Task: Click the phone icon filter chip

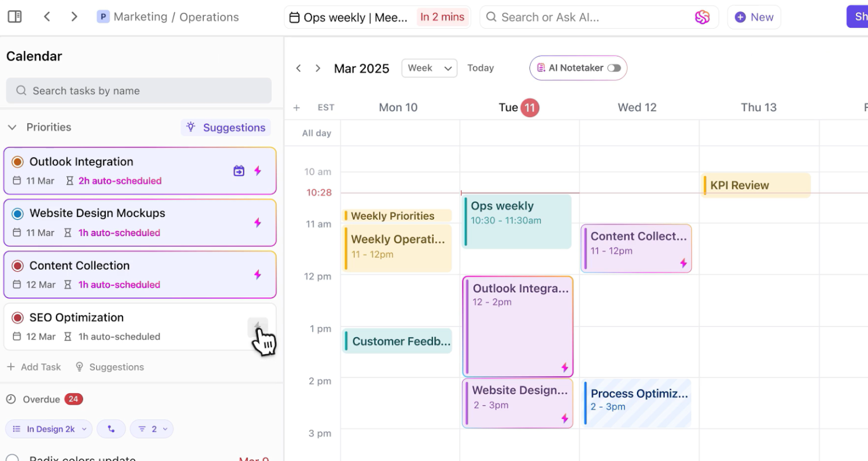Action: click(111, 429)
